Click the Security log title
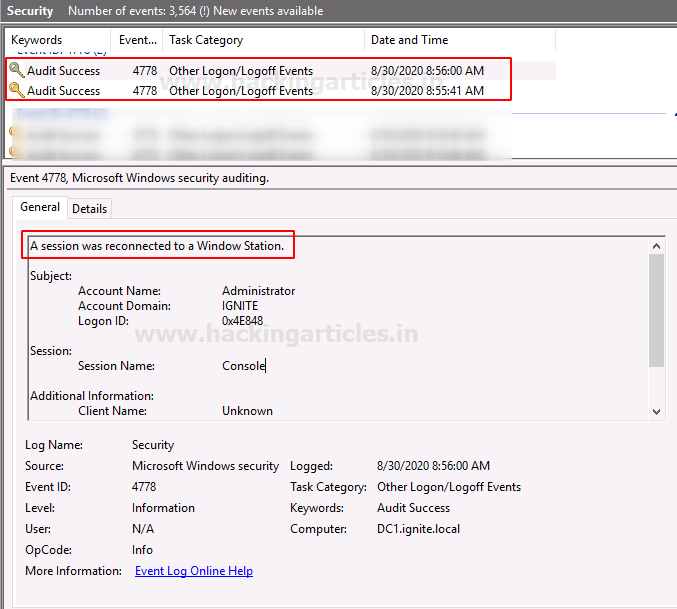 coord(30,11)
